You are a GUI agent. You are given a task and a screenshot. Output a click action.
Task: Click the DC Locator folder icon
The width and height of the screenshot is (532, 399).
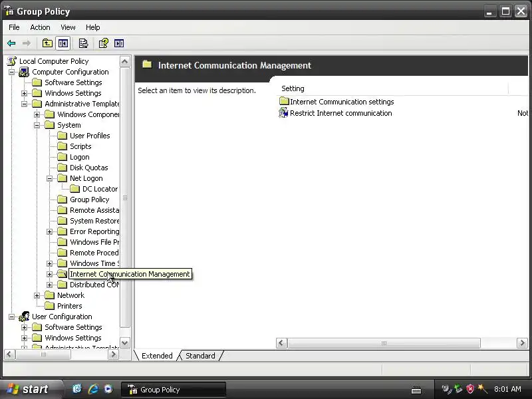74,189
